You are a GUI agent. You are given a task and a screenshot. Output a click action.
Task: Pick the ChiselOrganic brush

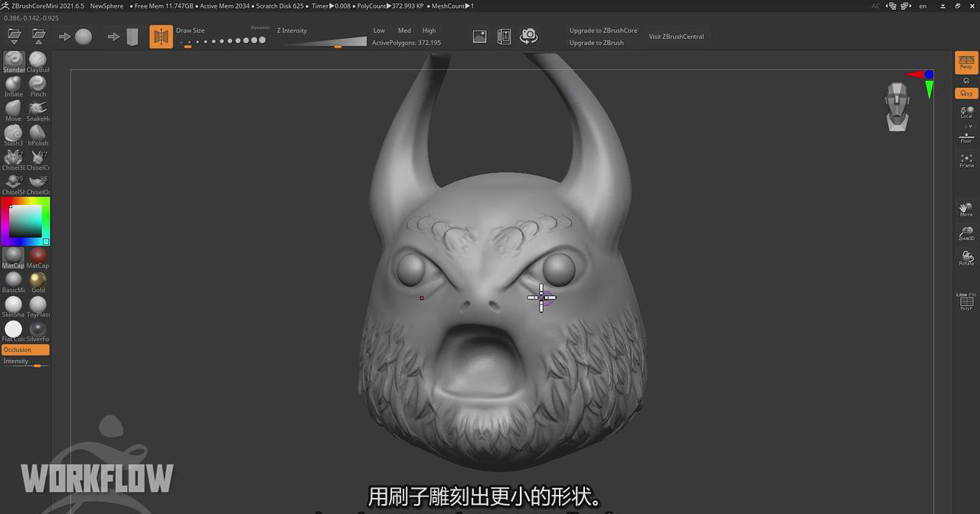click(38, 184)
